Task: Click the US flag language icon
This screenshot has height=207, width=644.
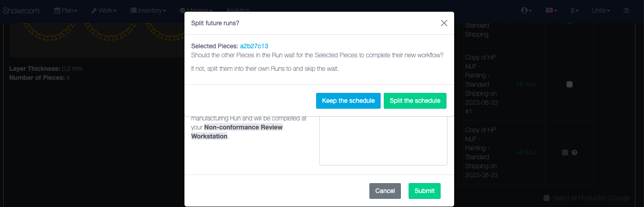Action: click(549, 10)
